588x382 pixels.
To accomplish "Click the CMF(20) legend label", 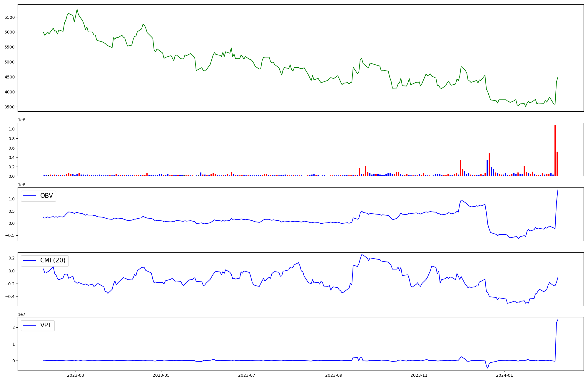I will tap(53, 261).
